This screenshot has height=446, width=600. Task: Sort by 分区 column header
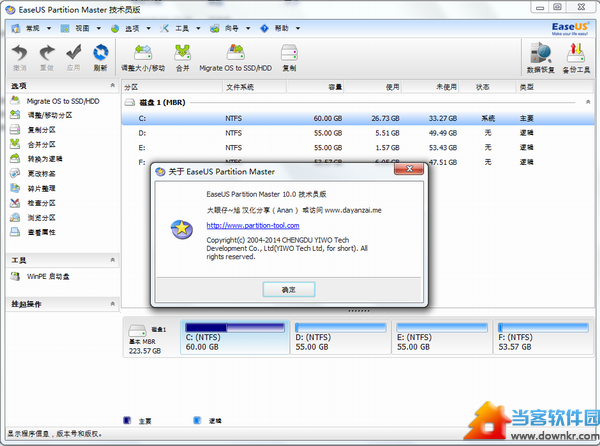pyautogui.click(x=172, y=87)
